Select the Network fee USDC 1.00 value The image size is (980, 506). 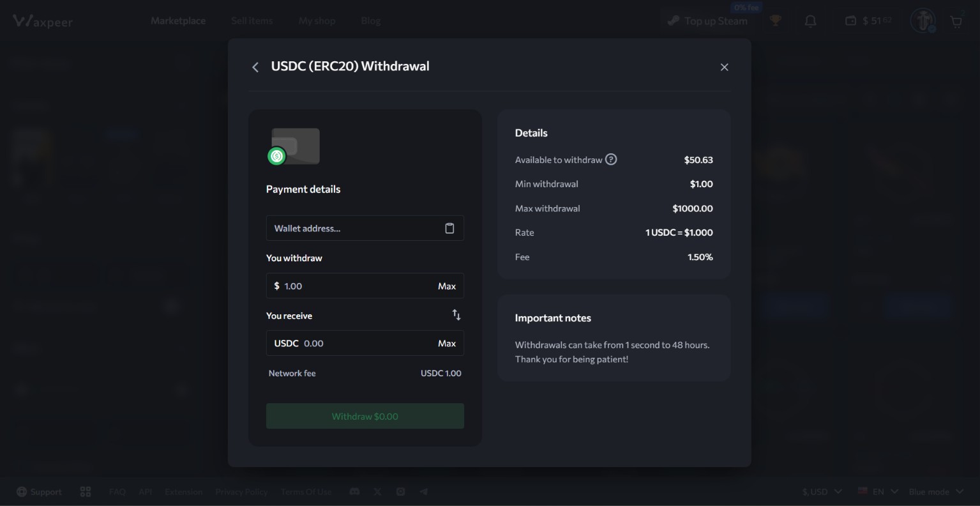(x=441, y=373)
